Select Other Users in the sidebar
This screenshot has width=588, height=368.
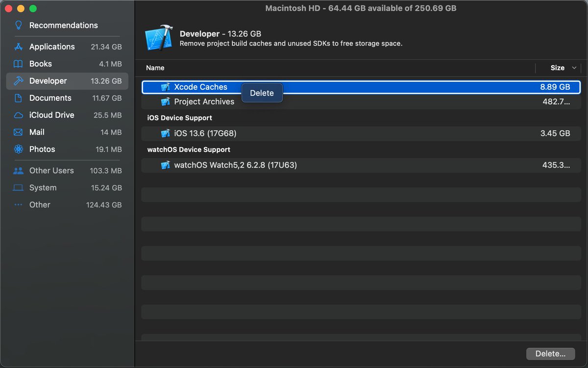point(67,171)
